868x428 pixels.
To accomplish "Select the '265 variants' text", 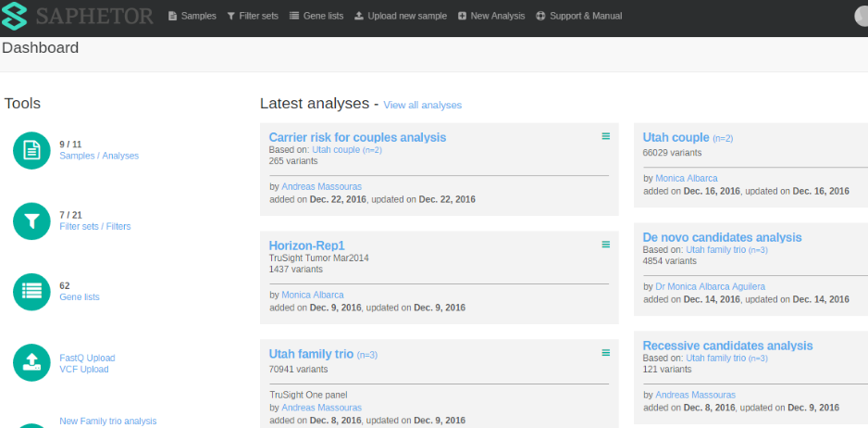I will [x=293, y=161].
